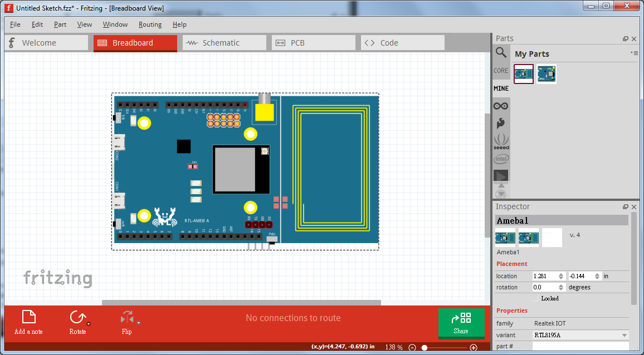Open the Flip options dropdown arrow
Viewport: 644px width, 355px height.
point(138,323)
